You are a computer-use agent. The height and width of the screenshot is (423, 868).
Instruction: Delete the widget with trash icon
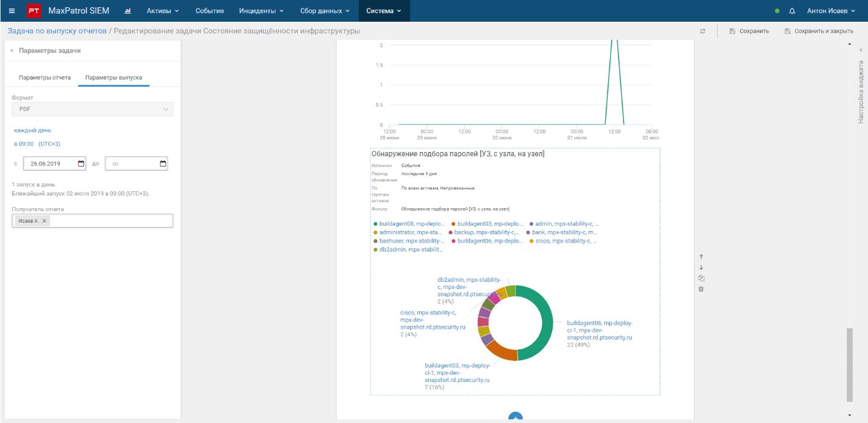point(701,289)
